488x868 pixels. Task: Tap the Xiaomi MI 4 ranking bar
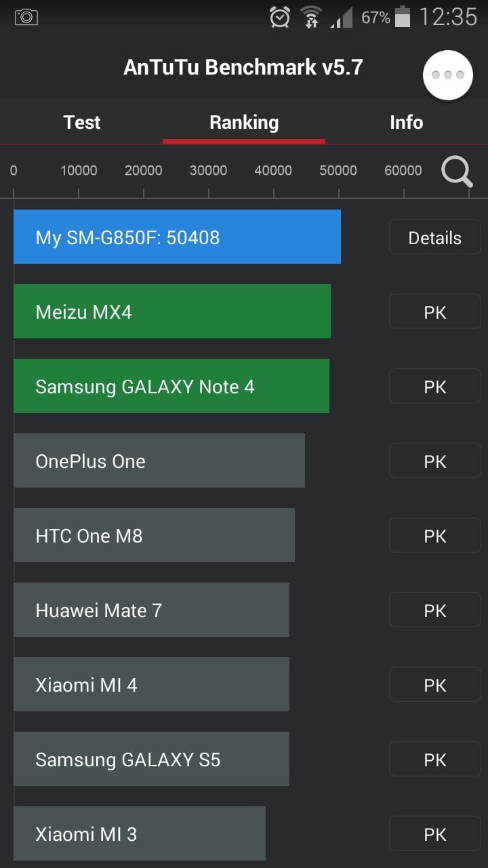pyautogui.click(x=151, y=684)
